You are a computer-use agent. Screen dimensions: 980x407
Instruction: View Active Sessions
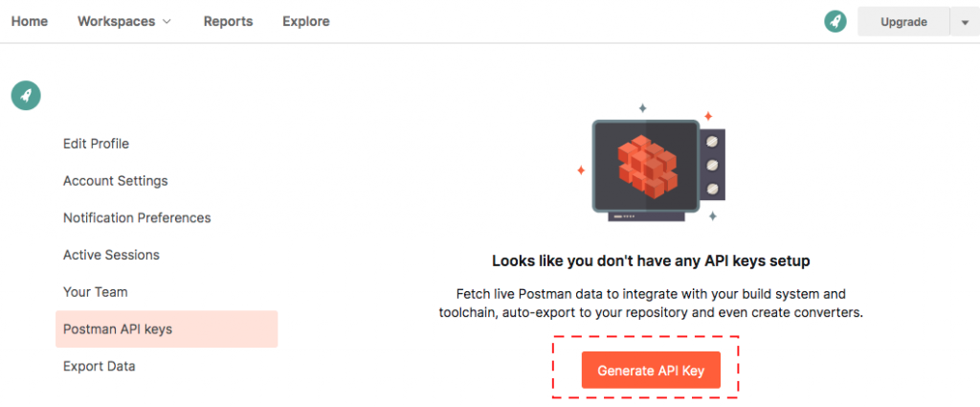[x=111, y=255]
